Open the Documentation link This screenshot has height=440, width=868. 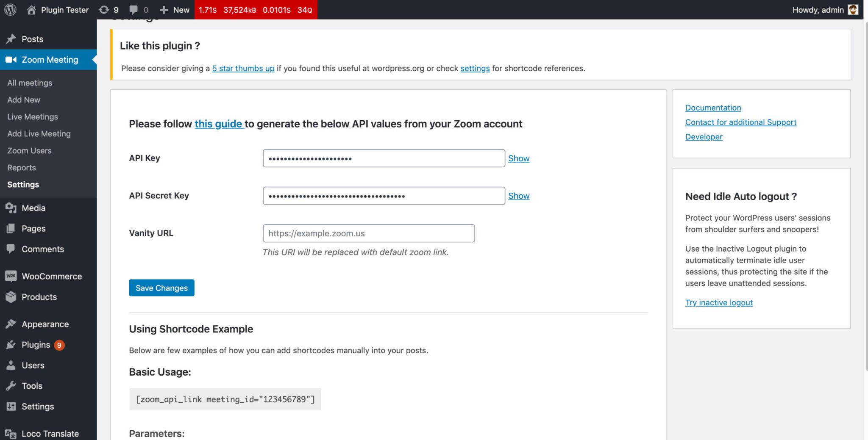pyautogui.click(x=713, y=108)
